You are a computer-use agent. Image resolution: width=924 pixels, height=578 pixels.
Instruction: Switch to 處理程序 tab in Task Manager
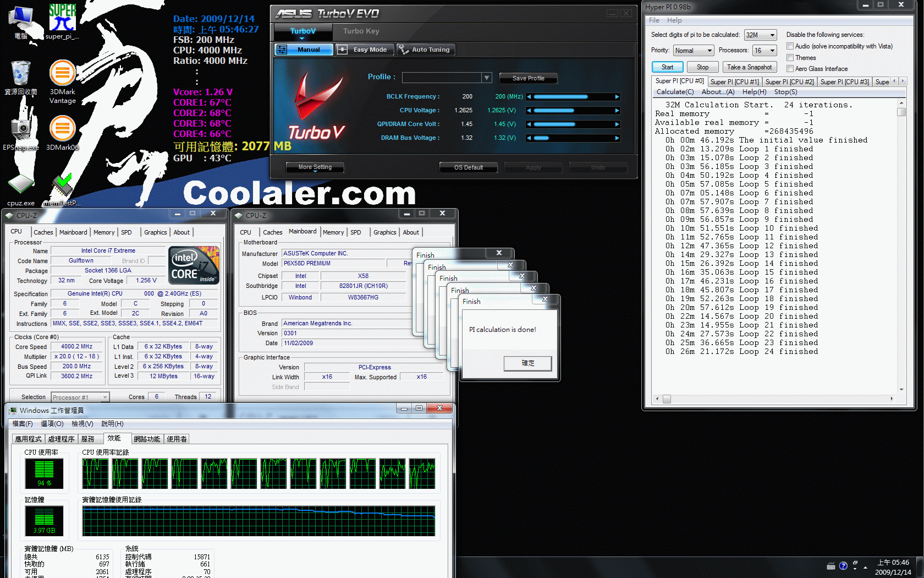pyautogui.click(x=61, y=439)
